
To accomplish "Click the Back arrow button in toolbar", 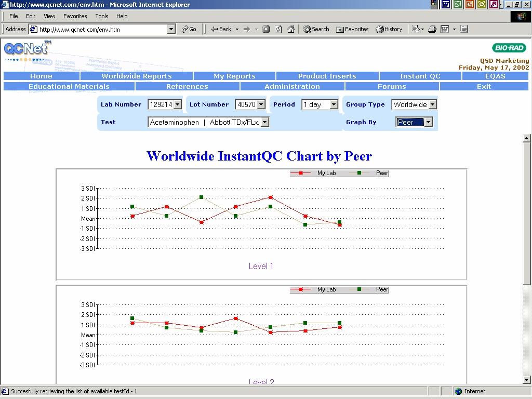I will coord(221,29).
